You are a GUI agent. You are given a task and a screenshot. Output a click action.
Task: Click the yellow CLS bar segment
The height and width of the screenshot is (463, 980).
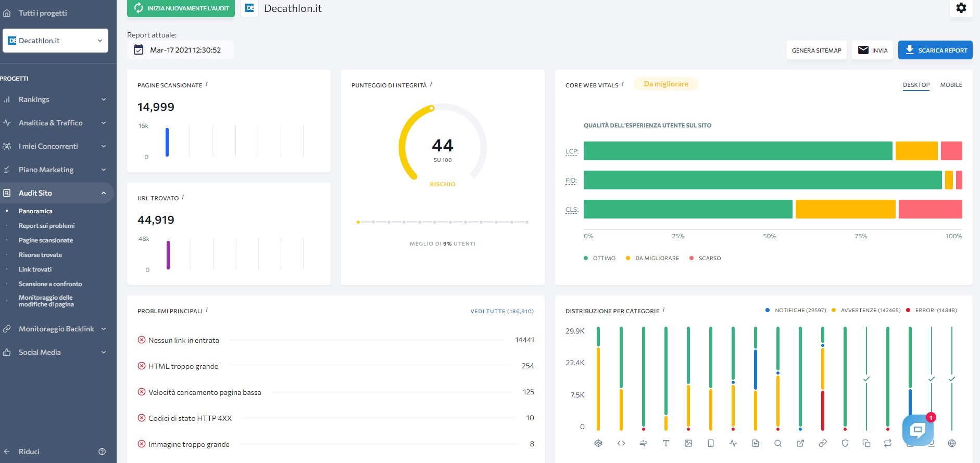tap(845, 209)
